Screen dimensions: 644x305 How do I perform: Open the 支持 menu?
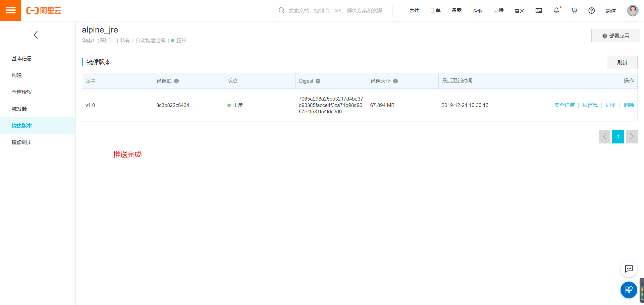[498, 11]
